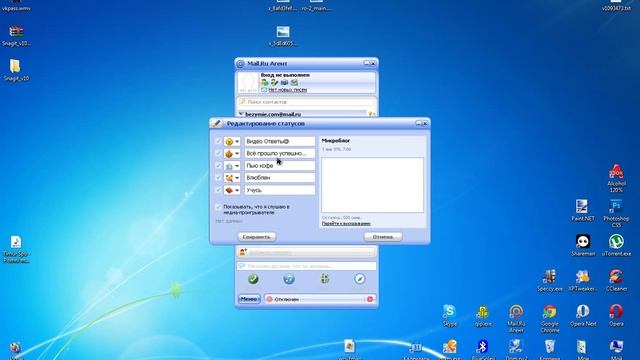Focus the 'Расскажи друзьям' message field
The image size is (640, 360).
(306, 266)
